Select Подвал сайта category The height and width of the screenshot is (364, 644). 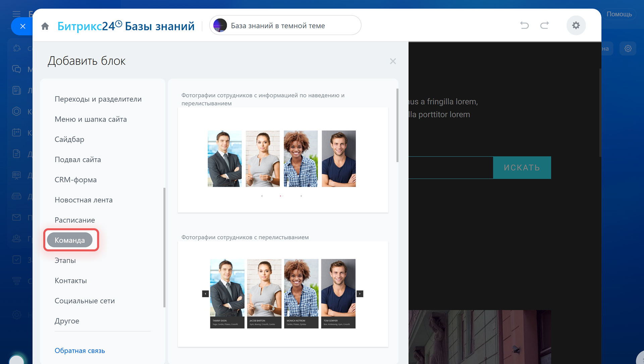point(78,160)
